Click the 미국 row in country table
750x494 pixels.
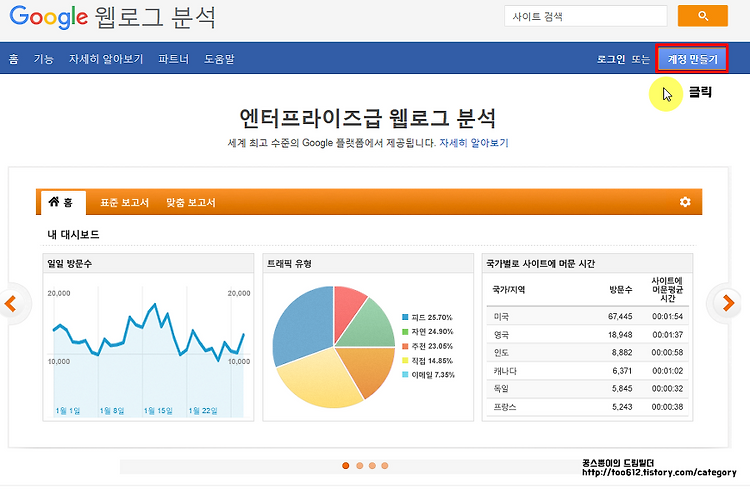[x=588, y=316]
